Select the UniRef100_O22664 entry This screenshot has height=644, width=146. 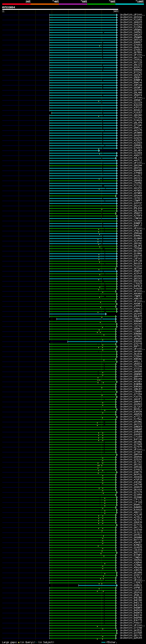pos(131,153)
